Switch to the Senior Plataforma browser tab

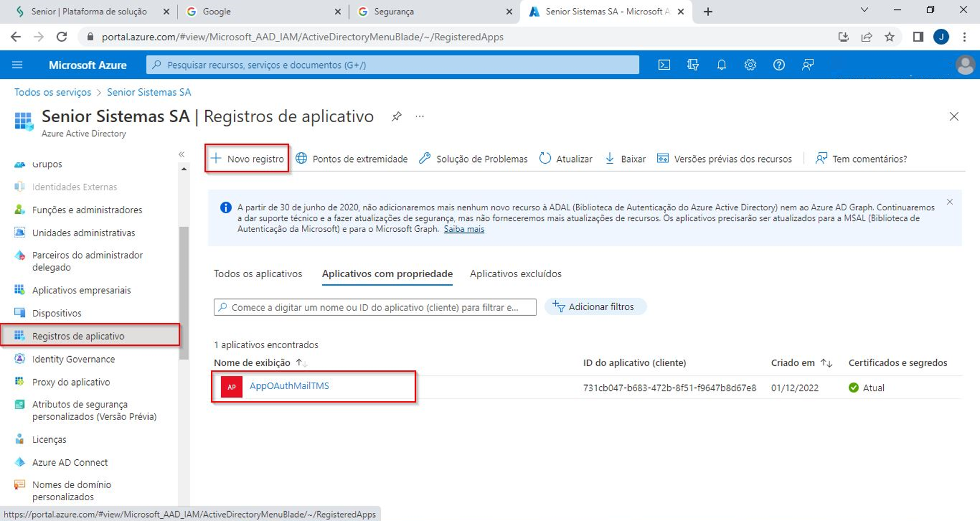point(89,12)
